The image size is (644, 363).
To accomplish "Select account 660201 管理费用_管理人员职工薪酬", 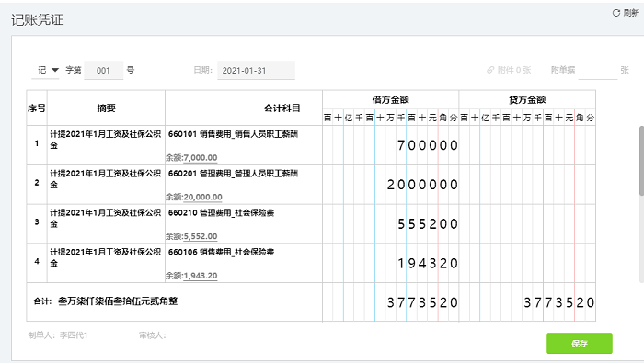I will [x=233, y=174].
